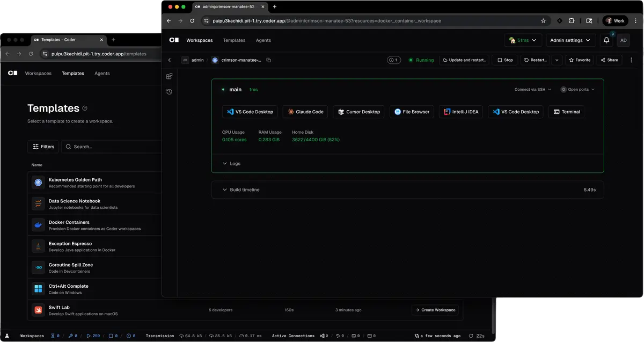Share the workspace
This screenshot has width=644, height=342.
click(610, 60)
